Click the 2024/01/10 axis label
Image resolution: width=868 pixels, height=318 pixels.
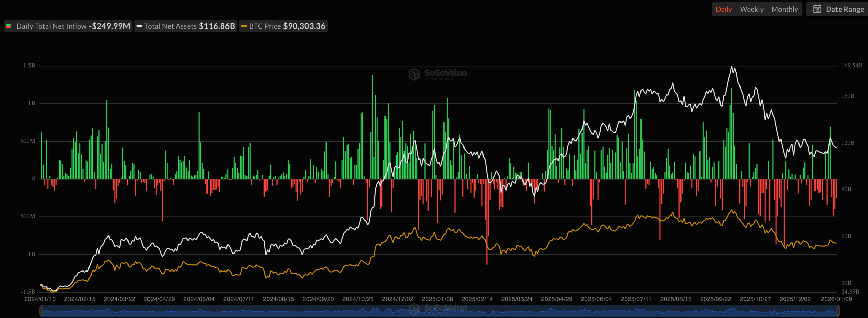[40, 299]
